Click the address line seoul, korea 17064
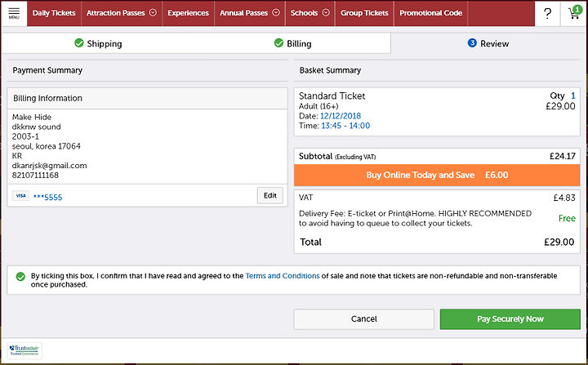This screenshot has height=365, width=588. [x=46, y=146]
